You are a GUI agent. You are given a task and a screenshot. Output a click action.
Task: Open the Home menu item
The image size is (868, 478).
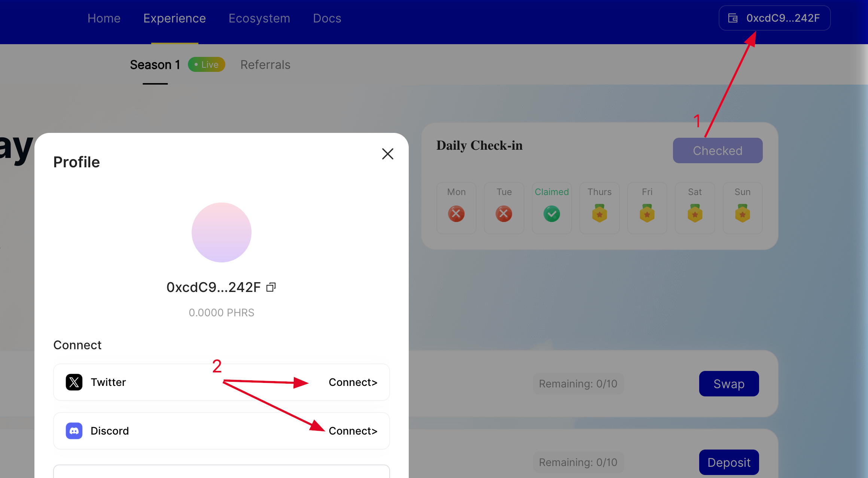point(104,18)
